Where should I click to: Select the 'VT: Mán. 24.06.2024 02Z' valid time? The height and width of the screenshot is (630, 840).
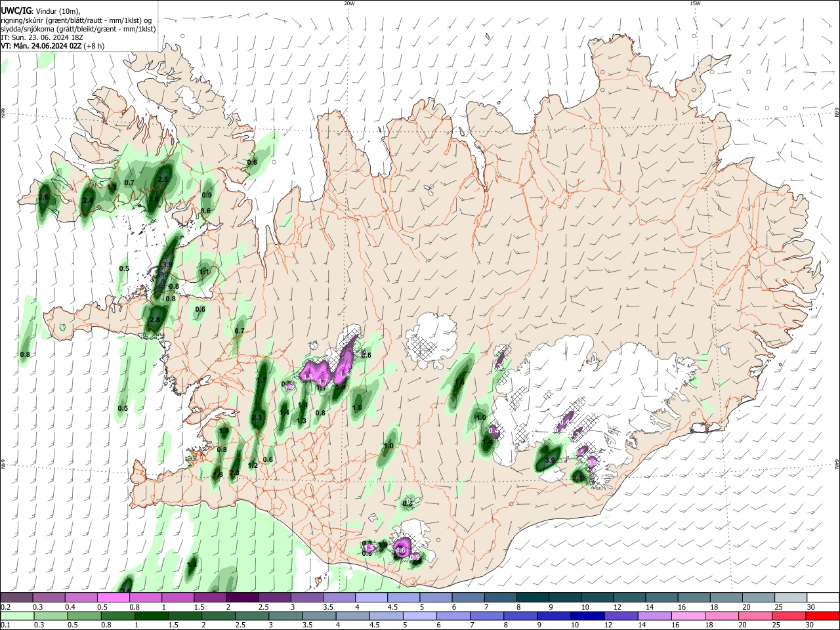coord(41,46)
